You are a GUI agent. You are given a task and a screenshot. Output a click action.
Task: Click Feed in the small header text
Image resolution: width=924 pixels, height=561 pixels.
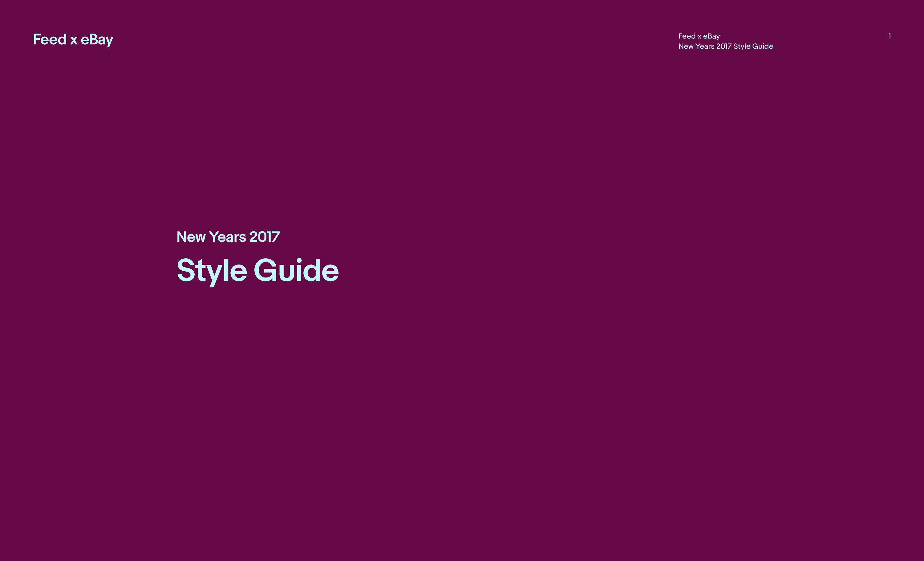pos(687,36)
